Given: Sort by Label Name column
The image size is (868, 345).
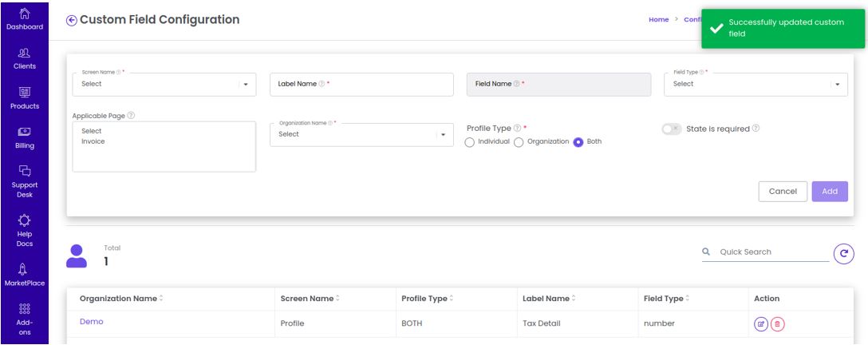Looking at the screenshot, I should [549, 299].
